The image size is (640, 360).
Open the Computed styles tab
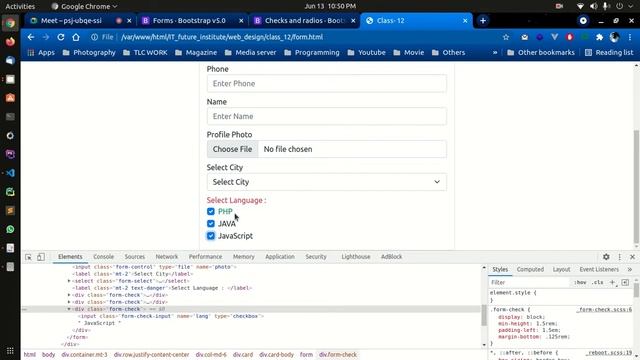point(530,269)
